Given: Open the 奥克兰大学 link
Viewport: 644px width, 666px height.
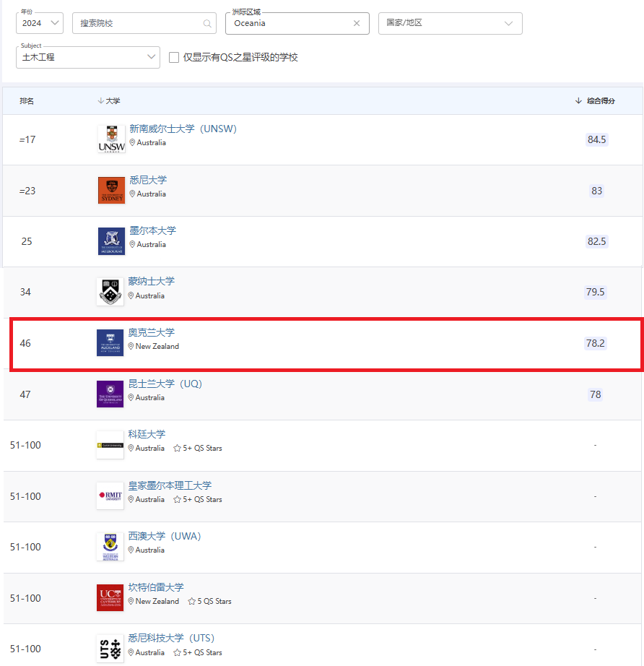Looking at the screenshot, I should point(152,332).
